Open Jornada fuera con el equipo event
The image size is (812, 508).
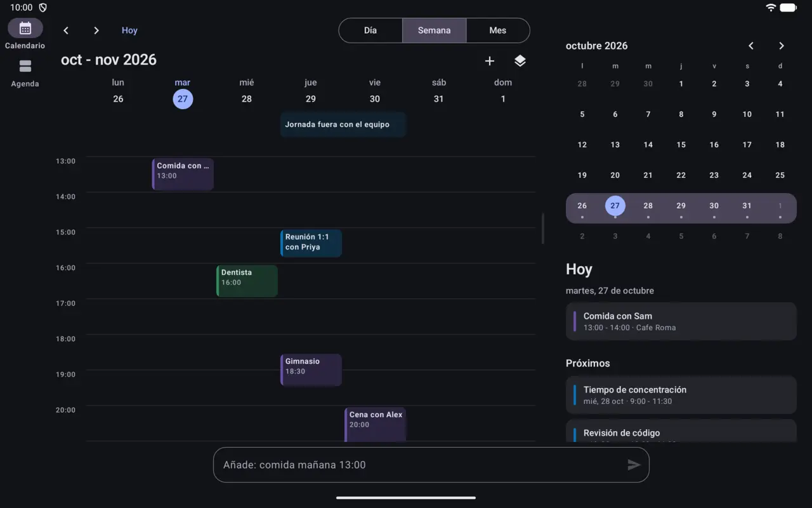pyautogui.click(x=343, y=124)
